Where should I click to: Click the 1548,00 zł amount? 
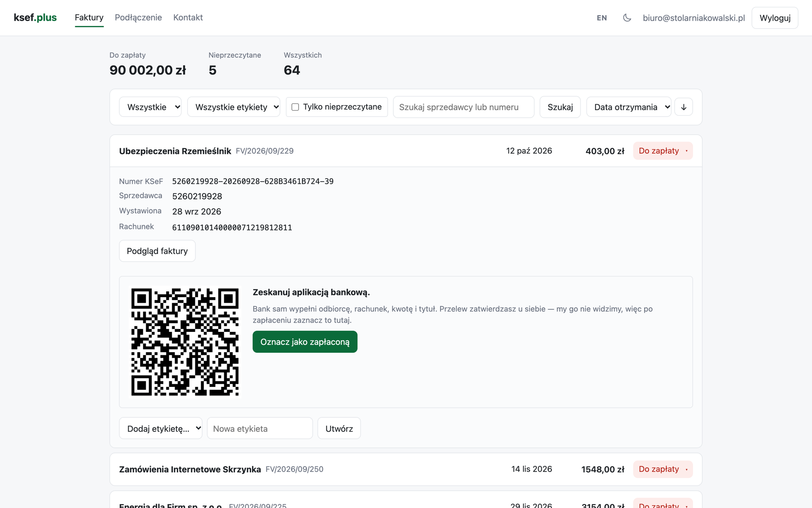603,469
